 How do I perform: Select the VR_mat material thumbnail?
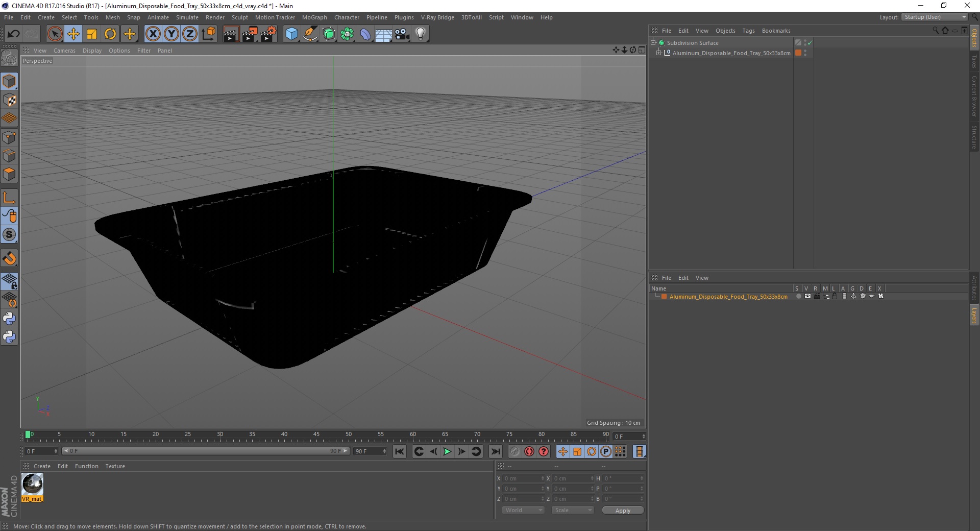(32, 487)
